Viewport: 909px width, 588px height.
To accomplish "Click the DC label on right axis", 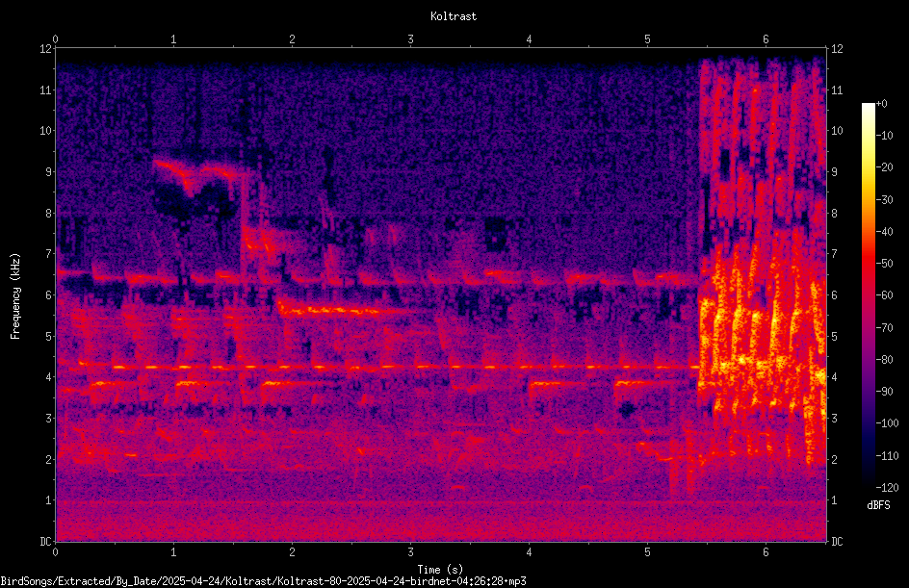I will tap(837, 541).
